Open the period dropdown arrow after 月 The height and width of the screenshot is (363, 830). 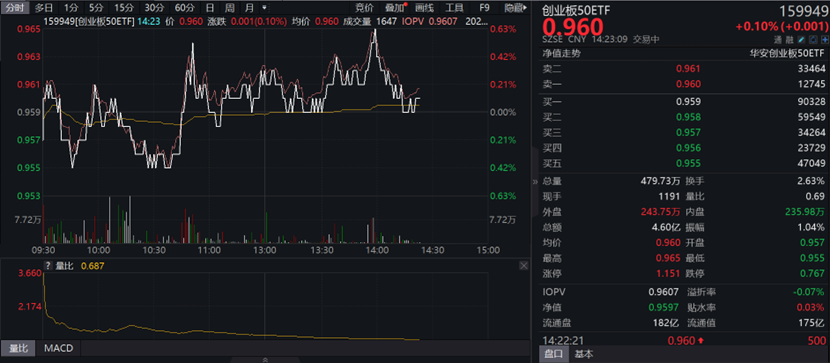point(264,8)
